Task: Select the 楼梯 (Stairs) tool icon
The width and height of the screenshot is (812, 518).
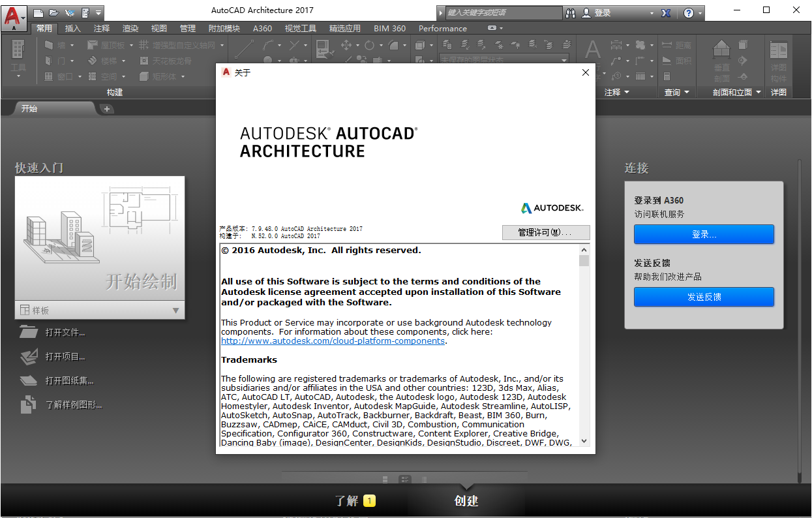Action: [91, 61]
